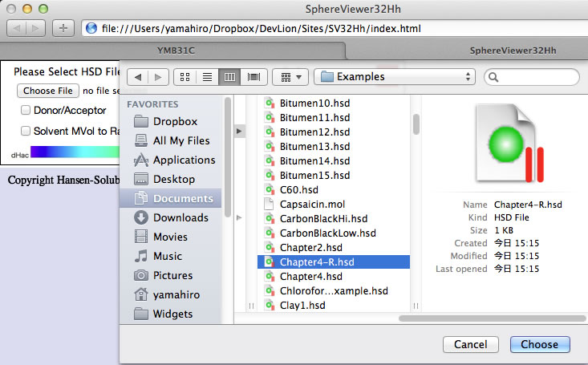This screenshot has height=365, width=588.
Task: Select highlighted file Chapter4-R.hsd
Action: (334, 262)
